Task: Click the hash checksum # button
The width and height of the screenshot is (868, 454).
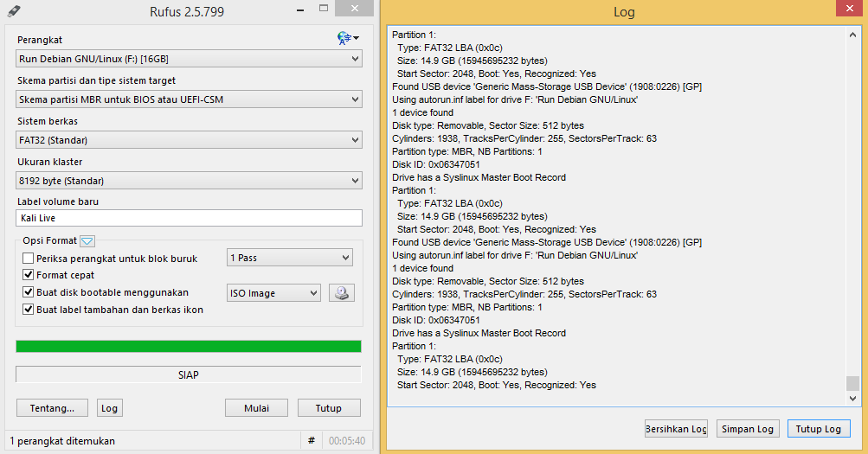Action: click(311, 441)
